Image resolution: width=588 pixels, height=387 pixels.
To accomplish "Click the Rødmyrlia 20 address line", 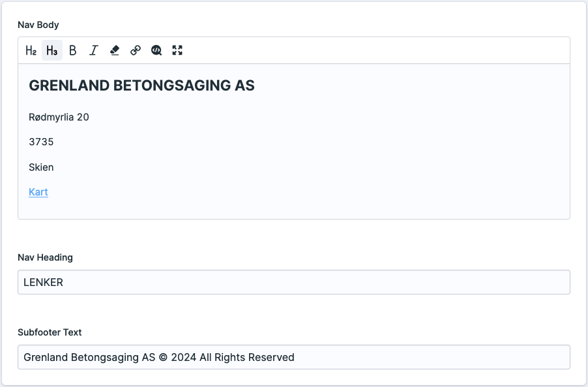I will point(59,117).
